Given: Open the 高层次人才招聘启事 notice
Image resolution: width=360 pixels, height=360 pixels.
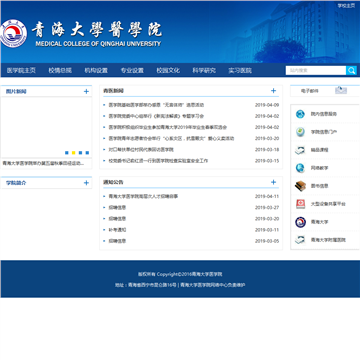Looking at the screenshot, I should (x=143, y=196).
